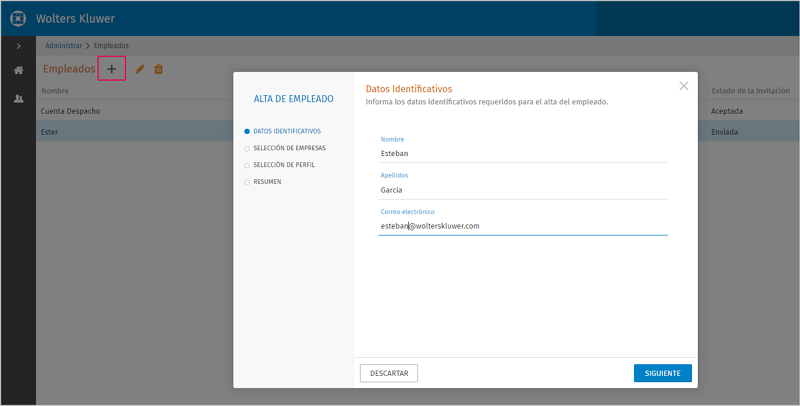Click the Datos Identificativos dialog heading
The height and width of the screenshot is (406, 800).
click(x=409, y=89)
